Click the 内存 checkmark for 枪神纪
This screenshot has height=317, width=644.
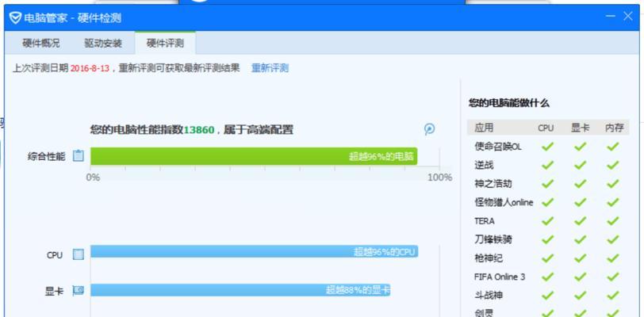(613, 258)
